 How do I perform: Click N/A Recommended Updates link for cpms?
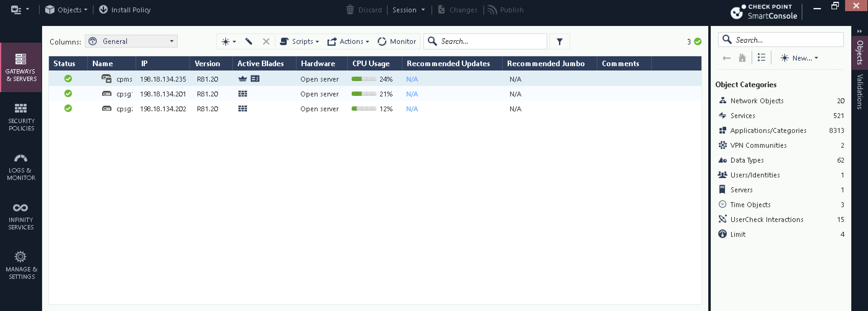[412, 79]
